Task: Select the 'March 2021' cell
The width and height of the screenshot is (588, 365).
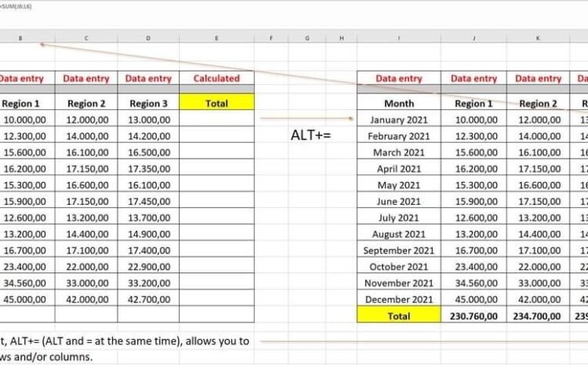Action: coord(398,152)
